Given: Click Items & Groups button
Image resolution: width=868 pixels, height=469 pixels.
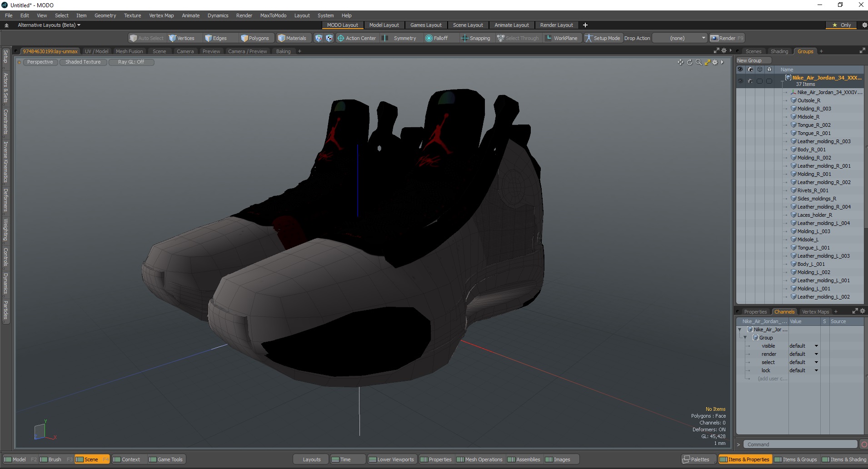Looking at the screenshot, I should 796,459.
